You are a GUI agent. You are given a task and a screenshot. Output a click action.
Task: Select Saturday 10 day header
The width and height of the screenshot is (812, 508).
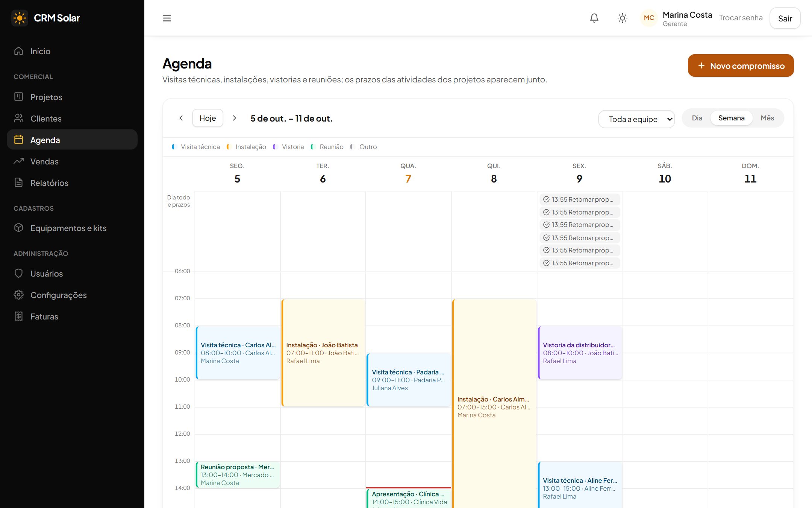[665, 174]
